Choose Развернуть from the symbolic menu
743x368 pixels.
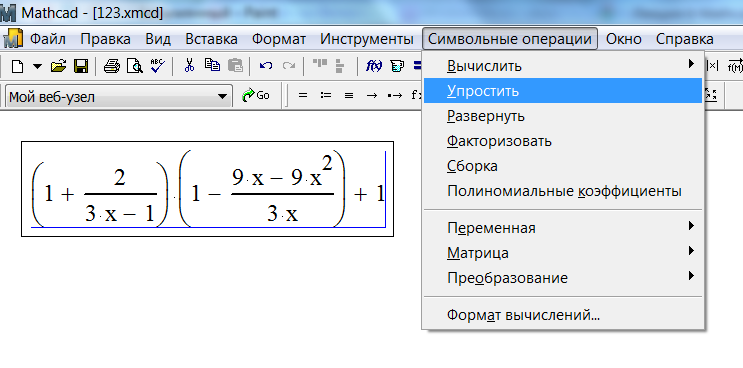coord(563,116)
